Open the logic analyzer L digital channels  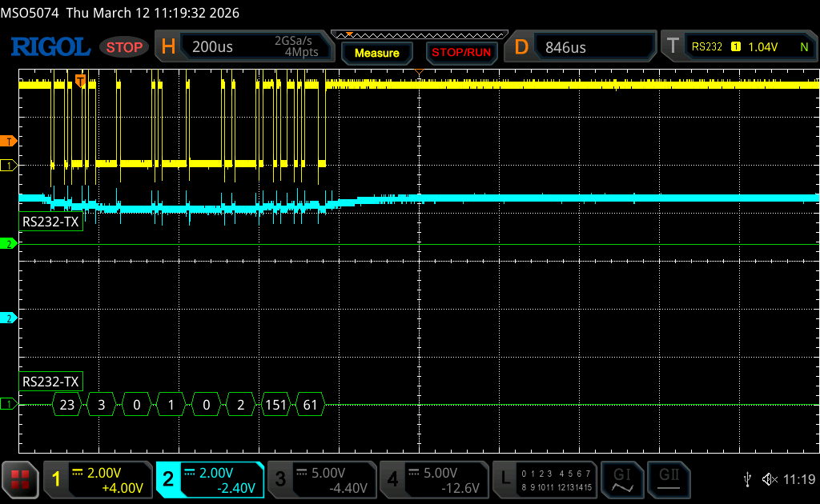[x=546, y=479]
